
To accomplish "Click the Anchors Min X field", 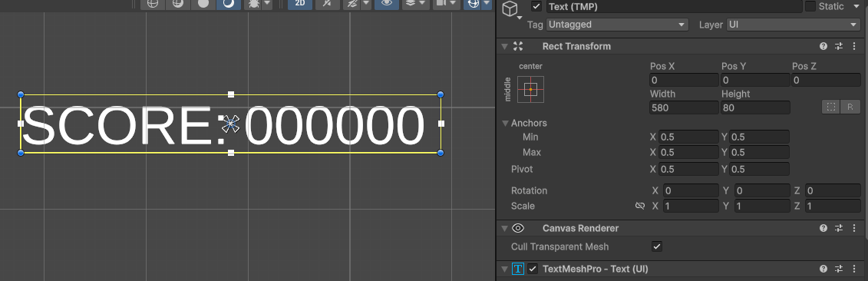I will click(689, 137).
